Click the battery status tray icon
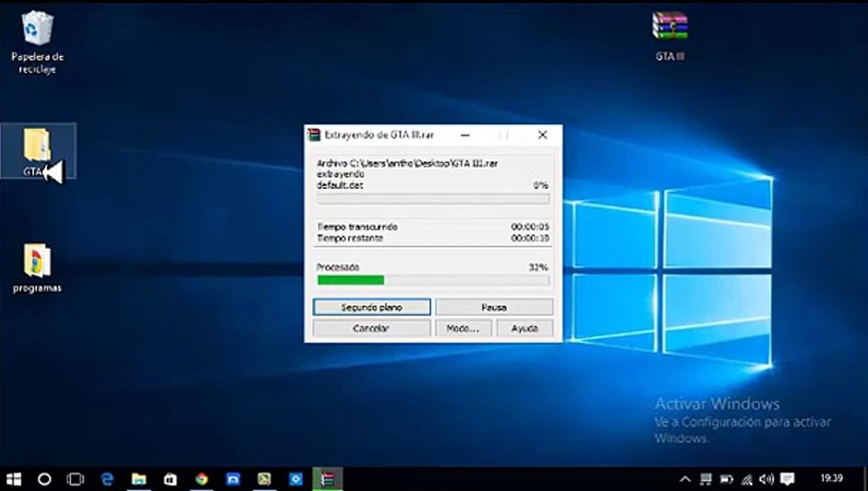Screen dimensions: 868x491 pos(727,479)
